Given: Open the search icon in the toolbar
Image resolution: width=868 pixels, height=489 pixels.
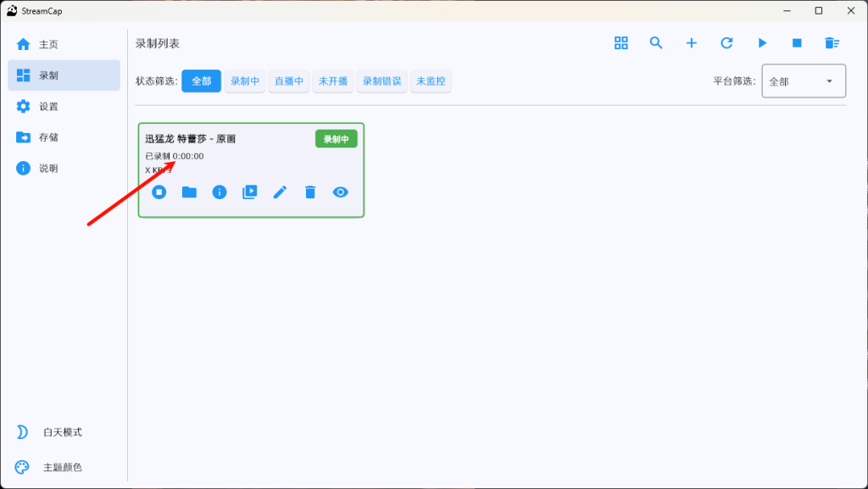Looking at the screenshot, I should tap(656, 42).
